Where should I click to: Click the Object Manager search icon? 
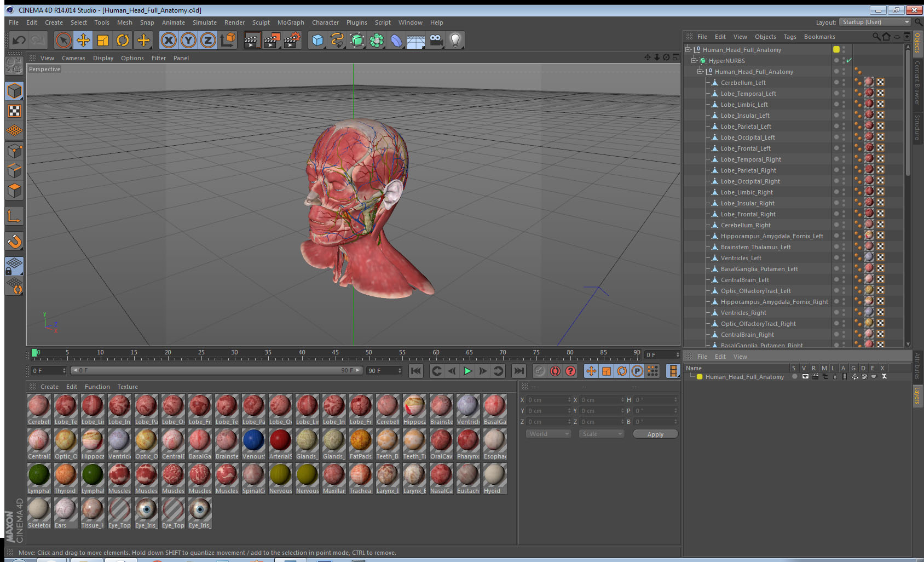click(x=876, y=37)
